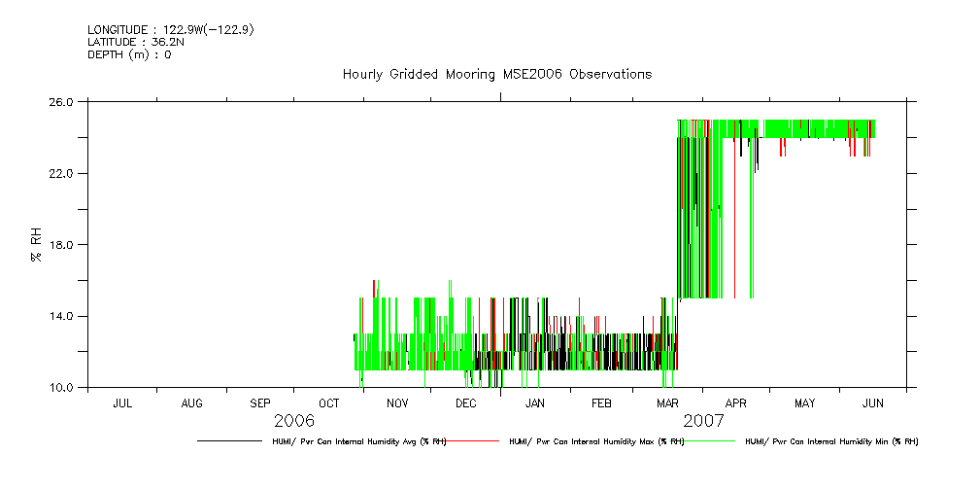Select the 22.0 y-axis tick label

(62, 173)
